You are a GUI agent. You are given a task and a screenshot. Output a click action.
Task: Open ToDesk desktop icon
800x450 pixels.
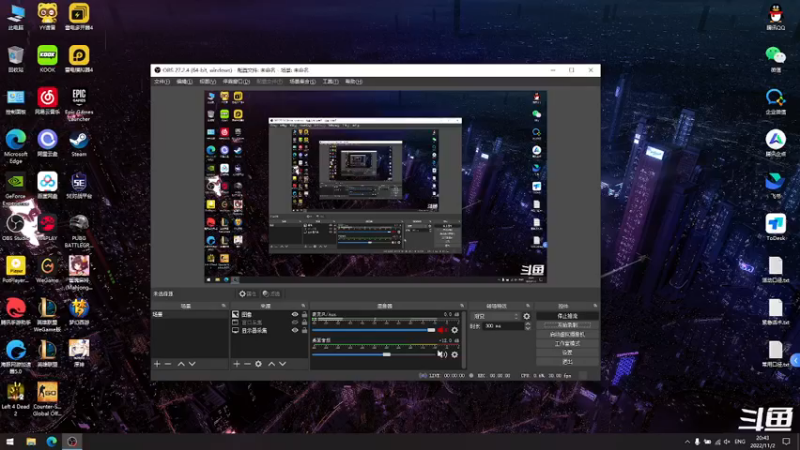[776, 228]
